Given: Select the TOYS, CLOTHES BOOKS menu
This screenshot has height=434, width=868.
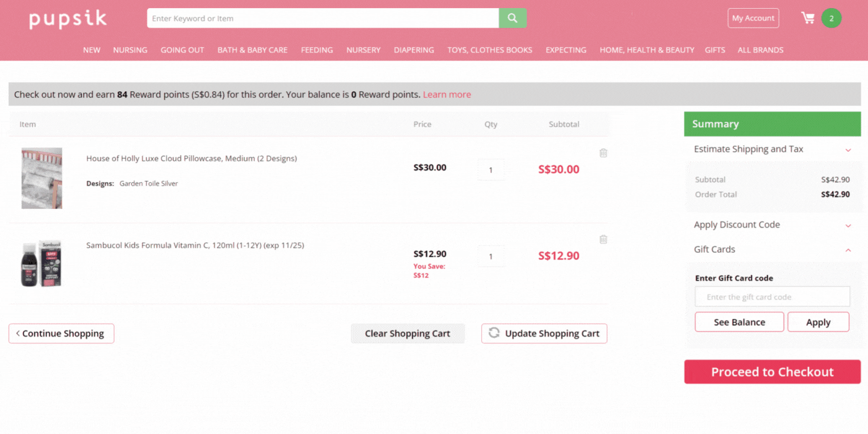Looking at the screenshot, I should (490, 50).
